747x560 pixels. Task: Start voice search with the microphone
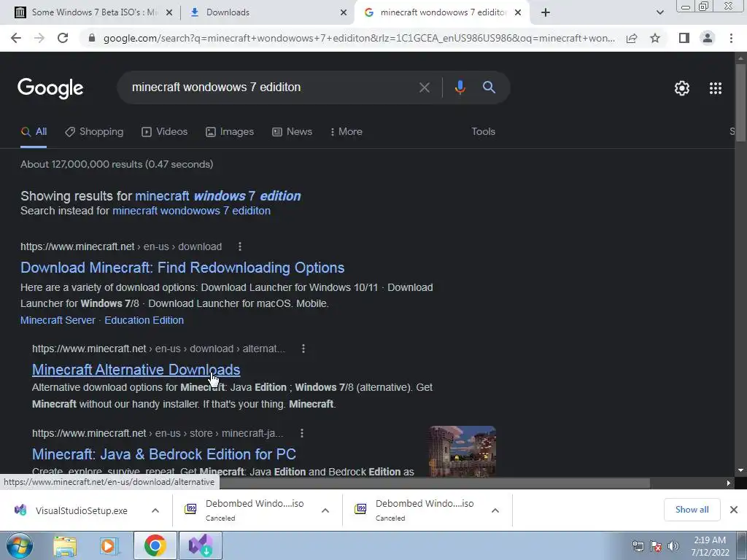coord(460,87)
